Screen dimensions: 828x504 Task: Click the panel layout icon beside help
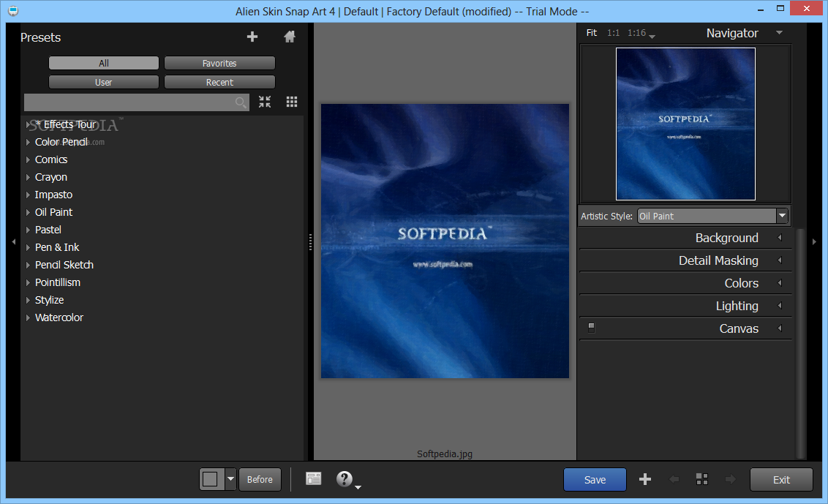click(x=314, y=478)
